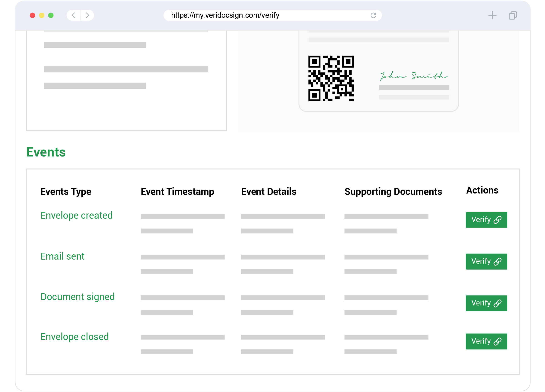This screenshot has height=392, width=545.
Task: Click the green macOS fullscreen button
Action: (x=51, y=15)
